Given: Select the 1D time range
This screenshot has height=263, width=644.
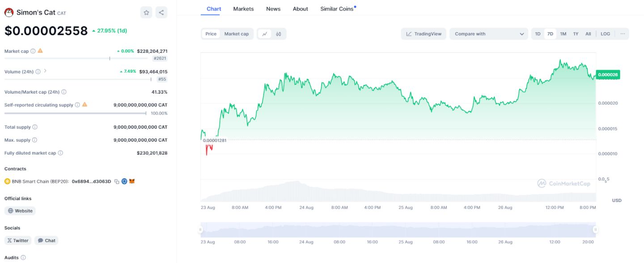Looking at the screenshot, I should pos(538,34).
